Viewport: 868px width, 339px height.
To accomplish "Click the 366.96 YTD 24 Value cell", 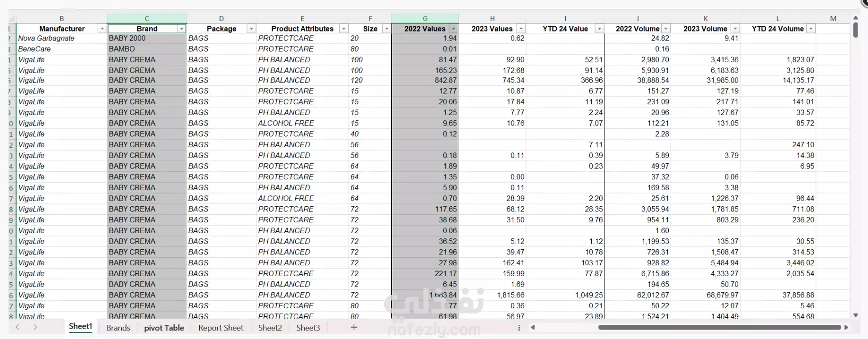I will (x=565, y=80).
